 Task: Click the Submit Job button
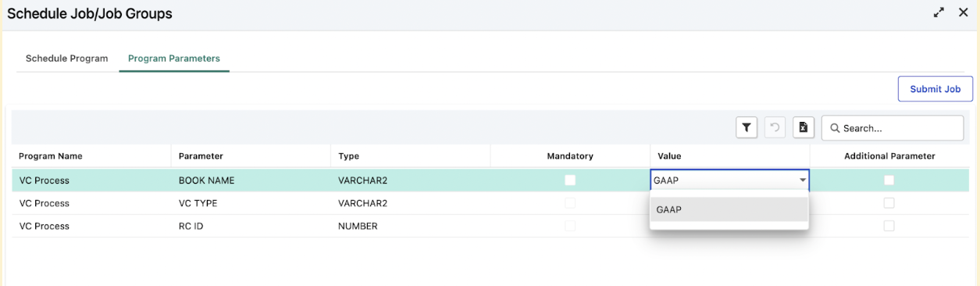click(935, 89)
